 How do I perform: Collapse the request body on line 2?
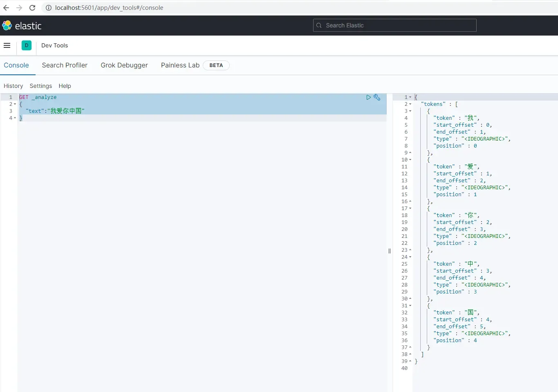(x=15, y=104)
